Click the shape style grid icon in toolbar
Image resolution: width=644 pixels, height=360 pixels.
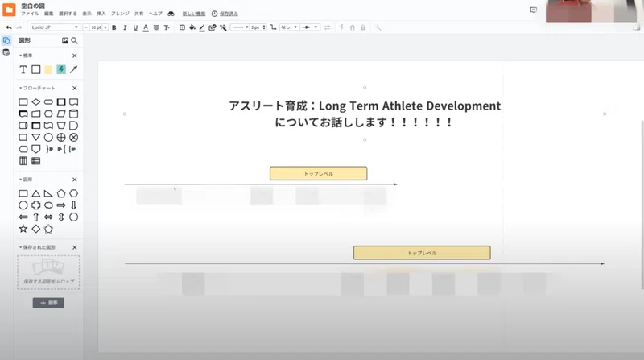182,27
